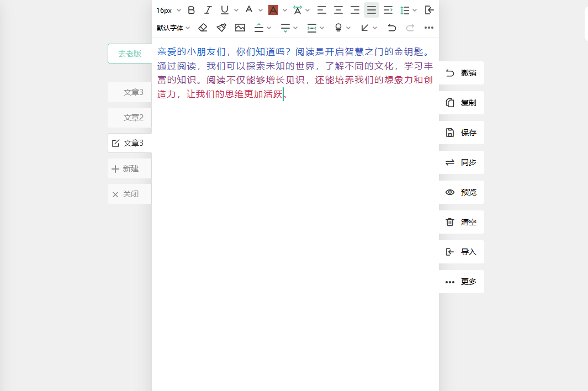
Task: Select the first 文章3 article tab
Action: [130, 92]
